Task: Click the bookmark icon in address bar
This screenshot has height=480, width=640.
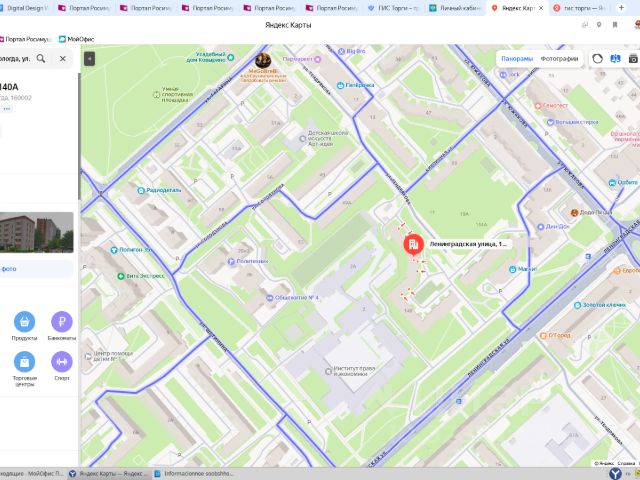Action: pyautogui.click(x=615, y=25)
